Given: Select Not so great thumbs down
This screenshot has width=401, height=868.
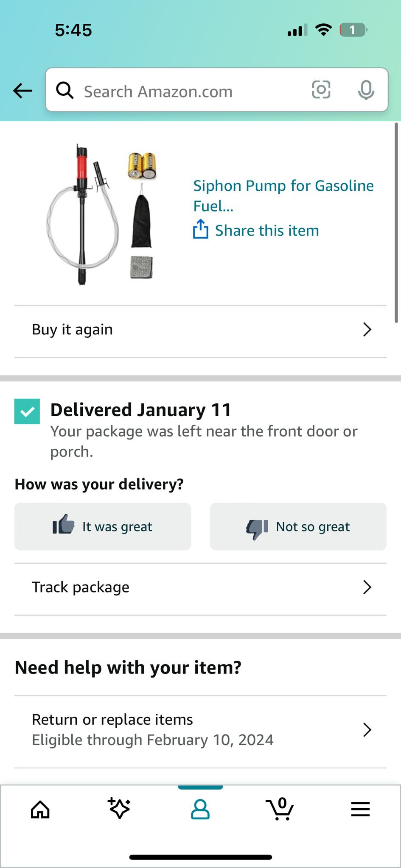Looking at the screenshot, I should [298, 526].
